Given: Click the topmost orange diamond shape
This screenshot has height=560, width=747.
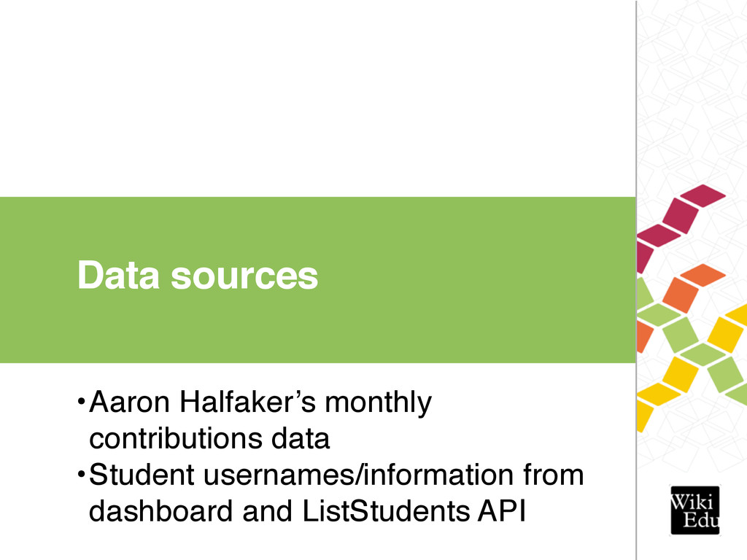Looking at the screenshot, I should coord(703,275).
